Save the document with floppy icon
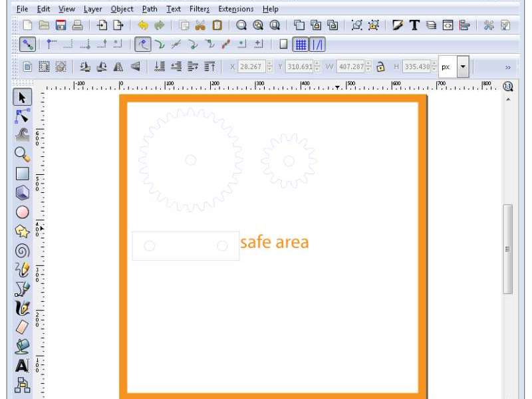This screenshot has height=399, width=532. tap(61, 25)
